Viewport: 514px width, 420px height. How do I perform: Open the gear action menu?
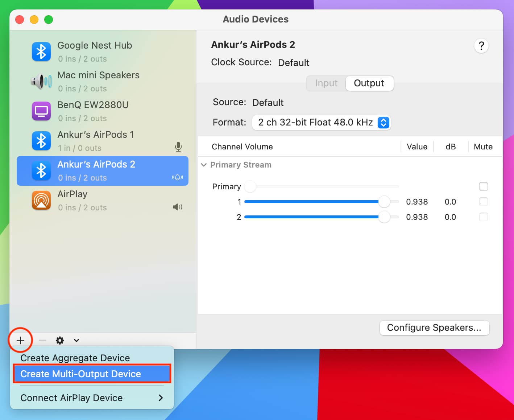point(60,340)
